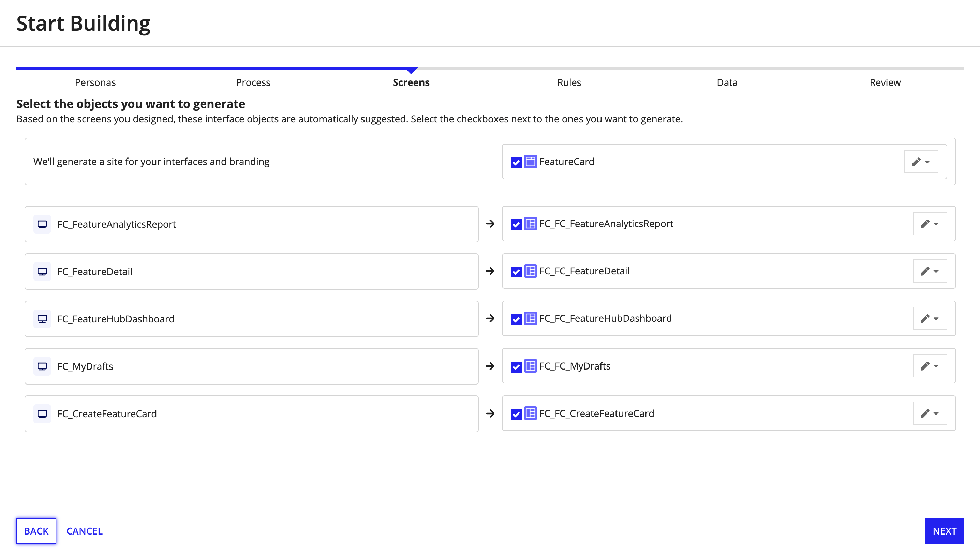
Task: Click the FeatureCard site name
Action: click(x=567, y=162)
